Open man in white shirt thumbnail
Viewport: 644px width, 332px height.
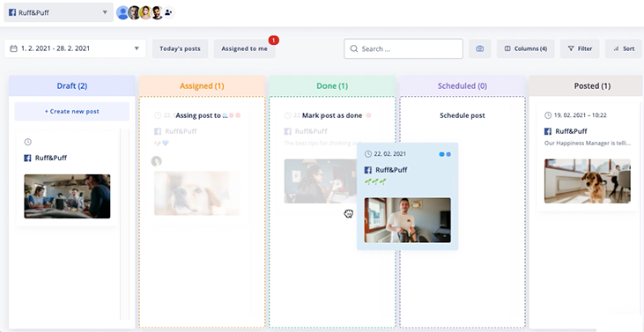tap(407, 220)
